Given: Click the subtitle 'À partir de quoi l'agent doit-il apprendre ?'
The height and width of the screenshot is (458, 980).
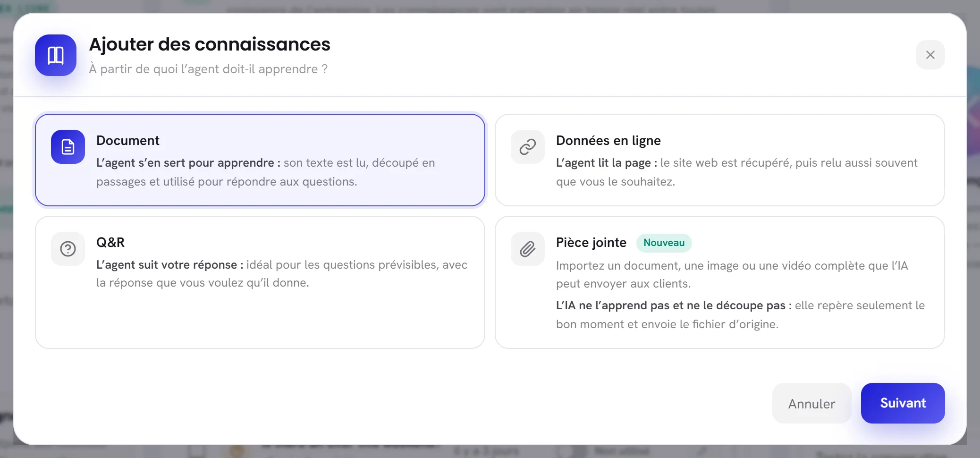Looking at the screenshot, I should tap(208, 69).
